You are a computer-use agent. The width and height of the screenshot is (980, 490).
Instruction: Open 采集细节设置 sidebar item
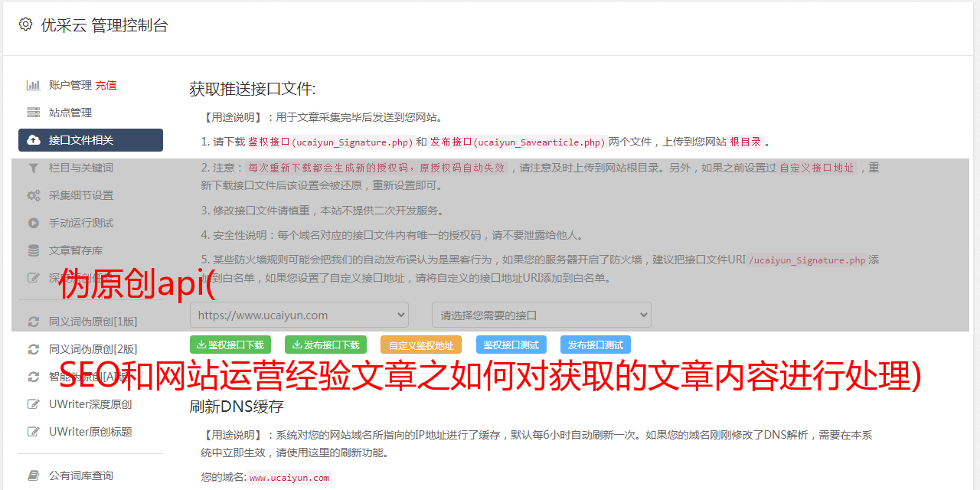pyautogui.click(x=81, y=195)
